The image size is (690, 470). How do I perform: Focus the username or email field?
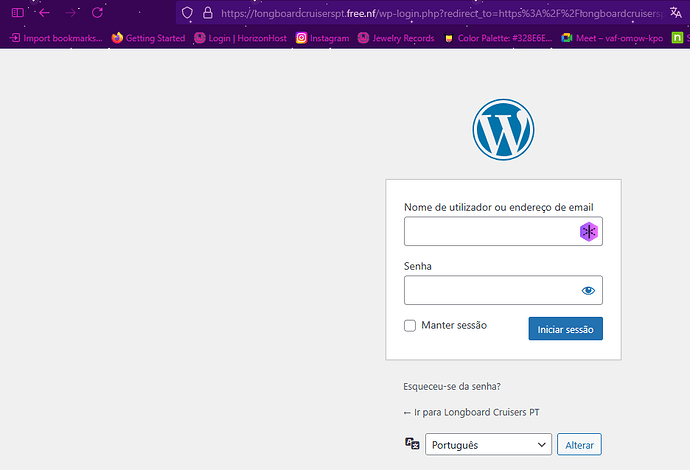tap(503, 231)
